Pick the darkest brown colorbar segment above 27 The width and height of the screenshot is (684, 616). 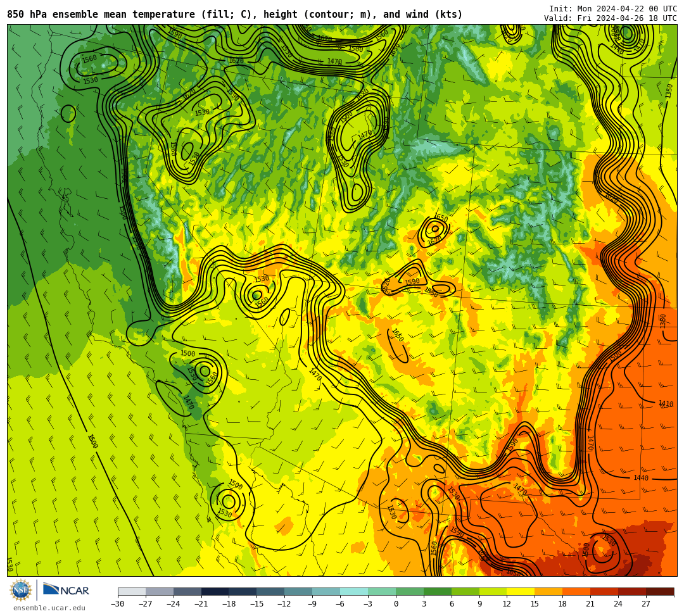coord(659,591)
